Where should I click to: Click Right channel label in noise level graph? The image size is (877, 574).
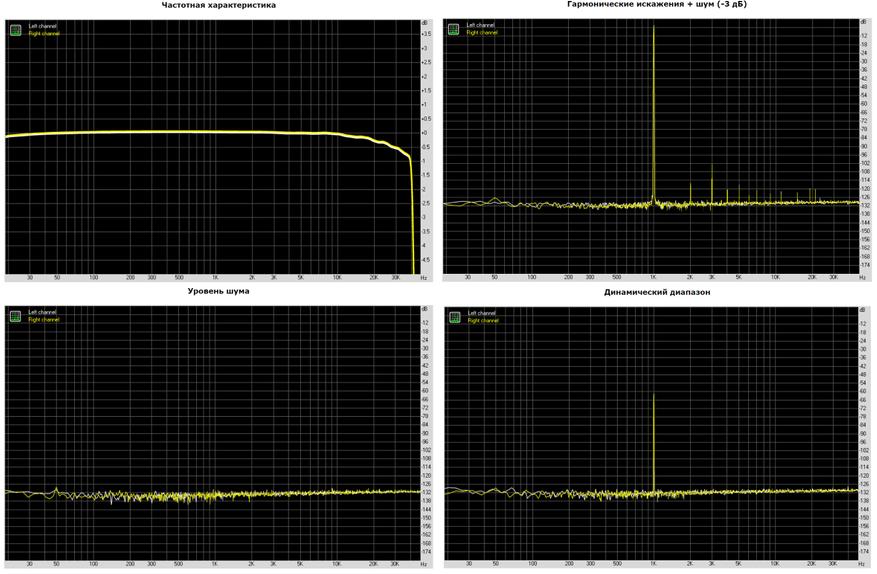tap(44, 320)
